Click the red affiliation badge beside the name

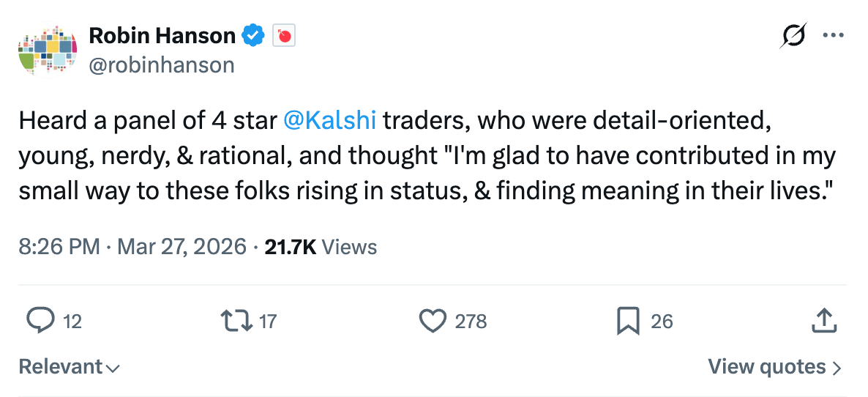[x=284, y=35]
